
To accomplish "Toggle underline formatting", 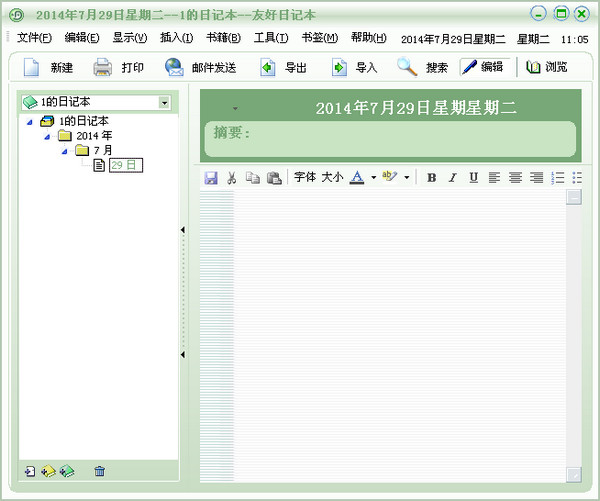I will 474,178.
